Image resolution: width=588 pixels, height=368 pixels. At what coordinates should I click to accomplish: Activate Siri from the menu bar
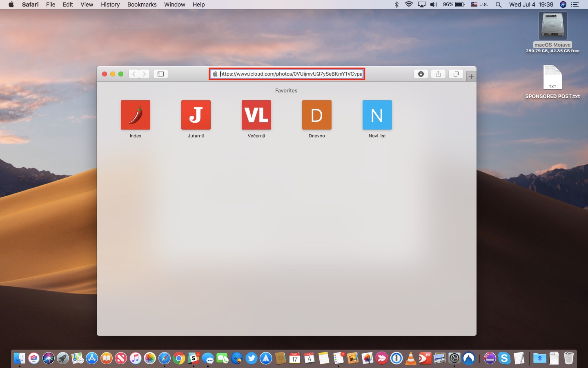click(563, 4)
